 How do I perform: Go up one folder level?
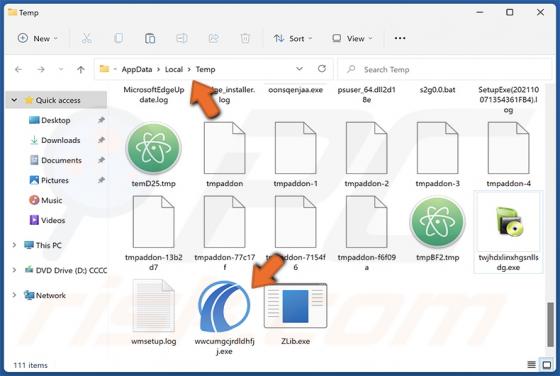click(x=81, y=69)
